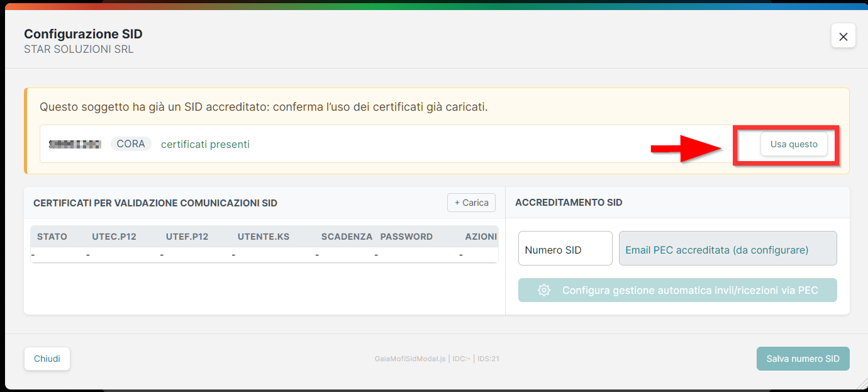The image size is (868, 392).
Task: Click the 'certificati presenti' status text
Action: 205,144
